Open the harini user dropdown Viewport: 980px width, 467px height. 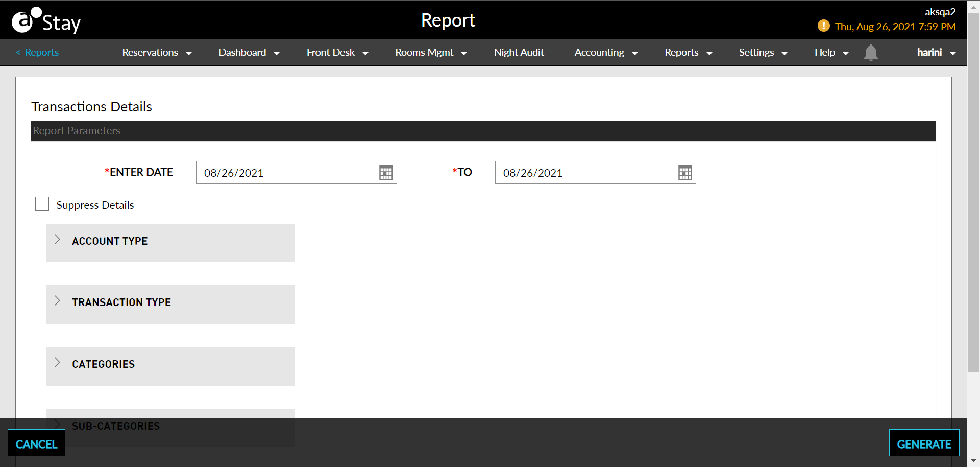[936, 53]
